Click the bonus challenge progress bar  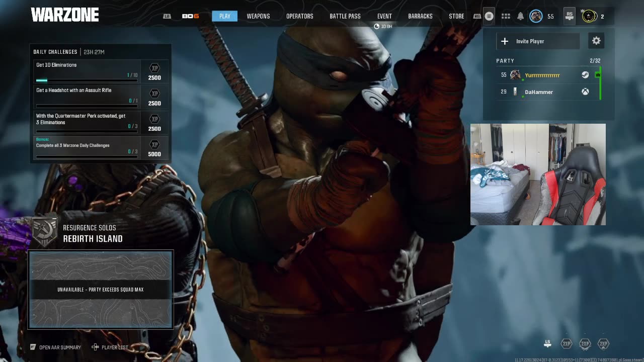point(87,157)
